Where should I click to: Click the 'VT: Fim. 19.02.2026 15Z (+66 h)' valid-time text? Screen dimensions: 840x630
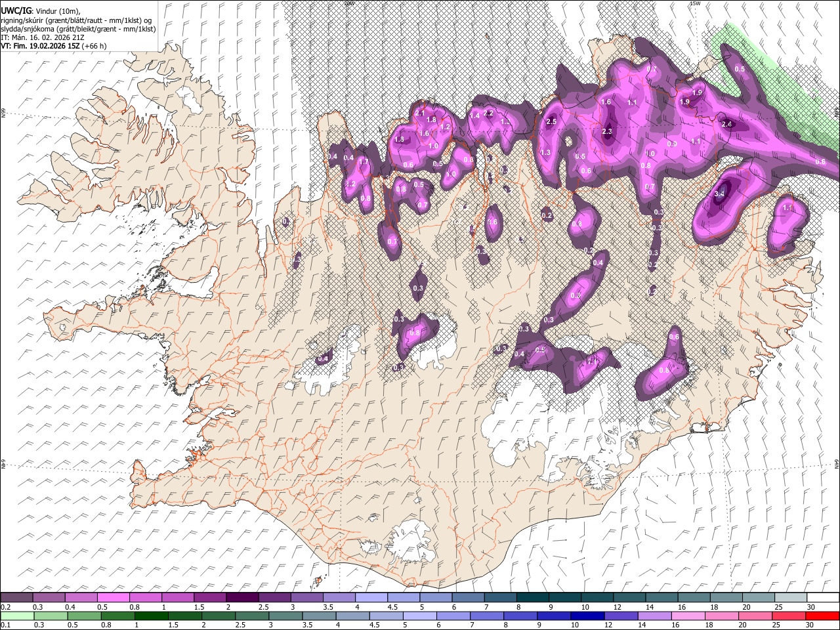click(54, 46)
